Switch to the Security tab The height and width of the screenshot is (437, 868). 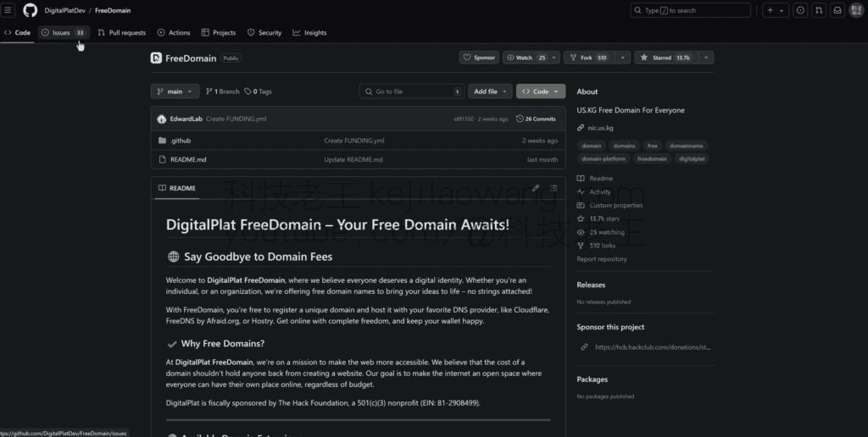tap(264, 33)
